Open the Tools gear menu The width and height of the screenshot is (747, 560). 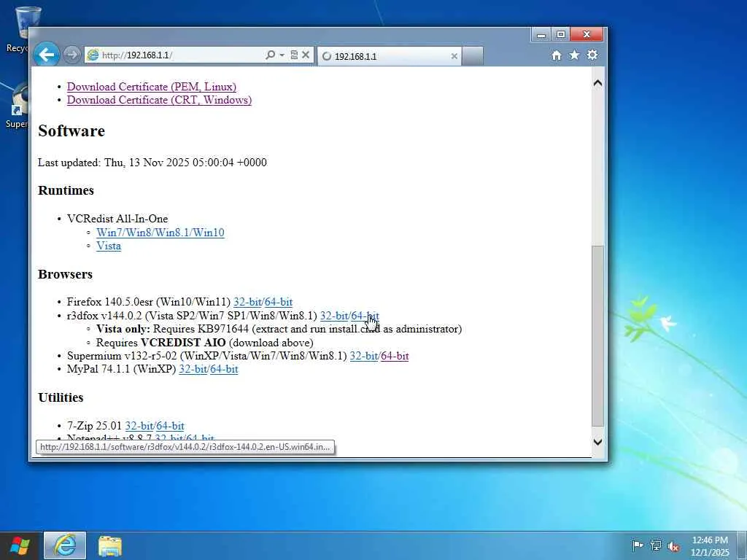592,55
